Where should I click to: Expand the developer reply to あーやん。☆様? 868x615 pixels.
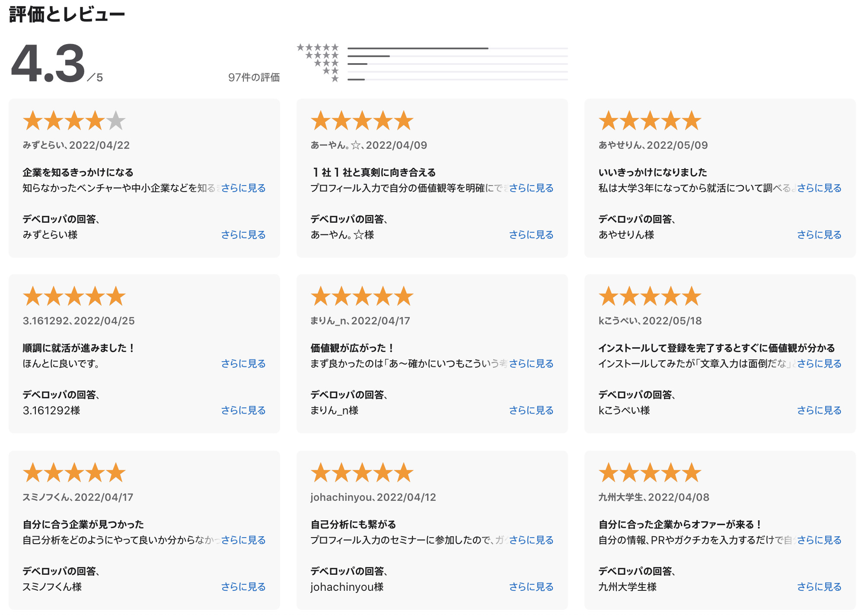coord(531,235)
